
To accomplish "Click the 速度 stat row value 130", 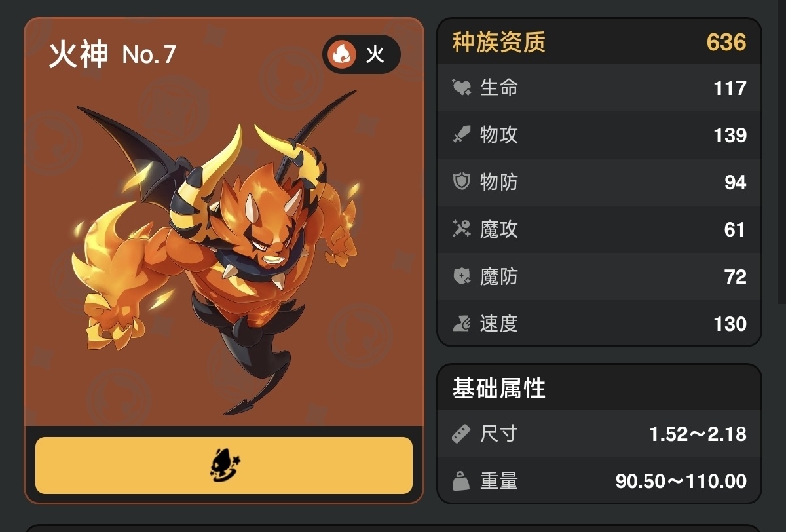I will 730,324.
